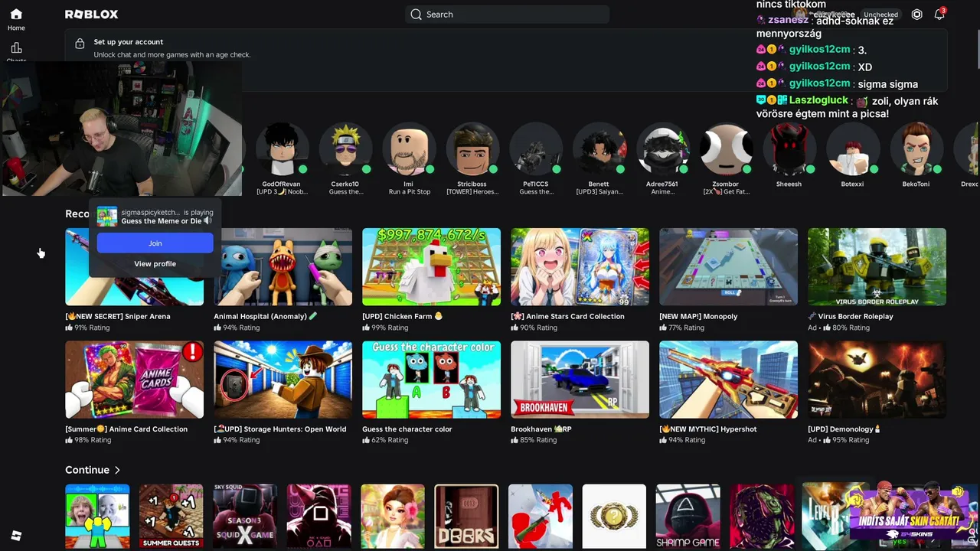Screen dimensions: 980x551
Task: Open the gold question-mark badge game icon
Action: pyautogui.click(x=614, y=517)
